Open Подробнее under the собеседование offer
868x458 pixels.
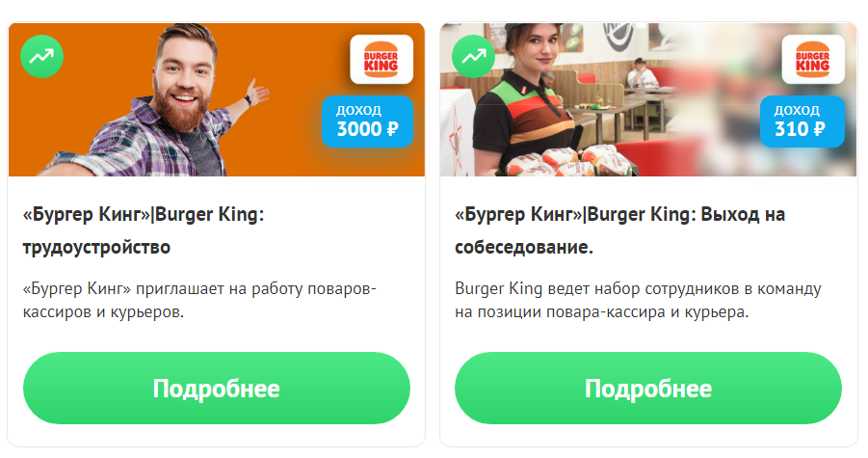pyautogui.click(x=648, y=389)
